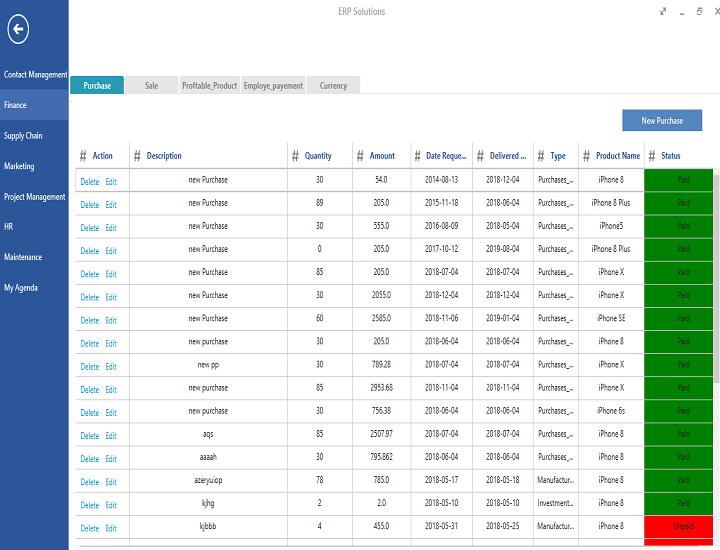Edit the purchase with amount 555.0
720x550 pixels.
(x=111, y=228)
